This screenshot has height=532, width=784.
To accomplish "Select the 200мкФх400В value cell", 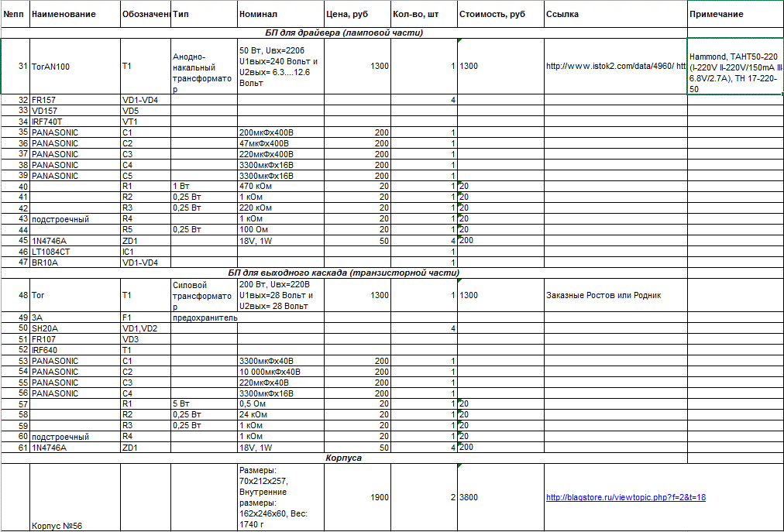I will coord(281,132).
